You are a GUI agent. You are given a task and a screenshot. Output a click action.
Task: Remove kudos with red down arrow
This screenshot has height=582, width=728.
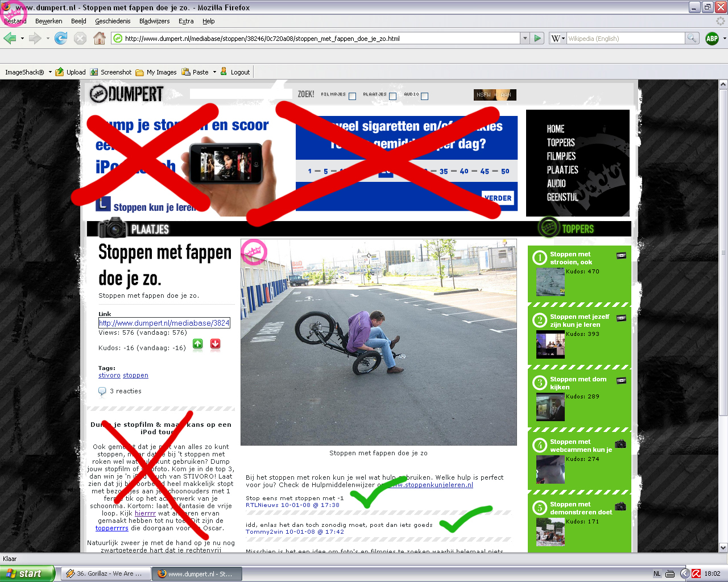click(x=215, y=344)
